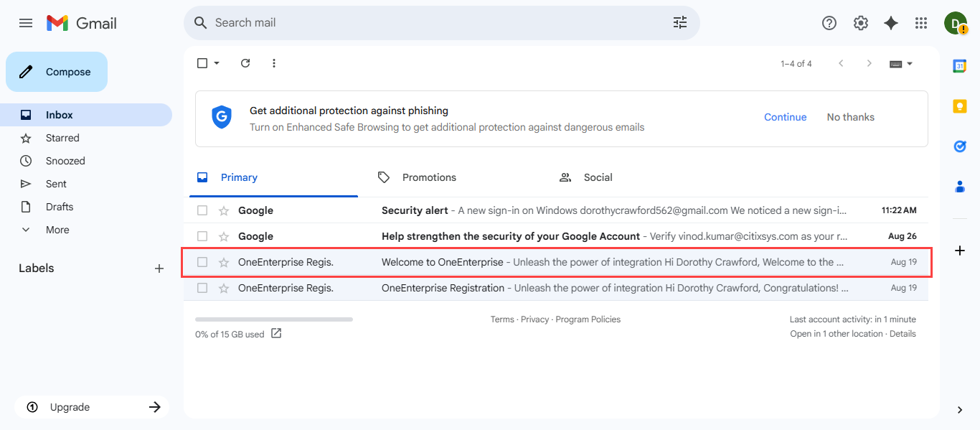The width and height of the screenshot is (980, 430).
Task: Open Settings gear icon
Action: 860,23
